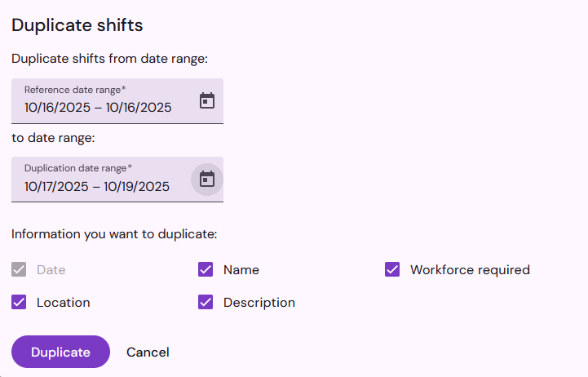588x377 pixels.
Task: Click the Name checkbox label text
Action: (241, 270)
